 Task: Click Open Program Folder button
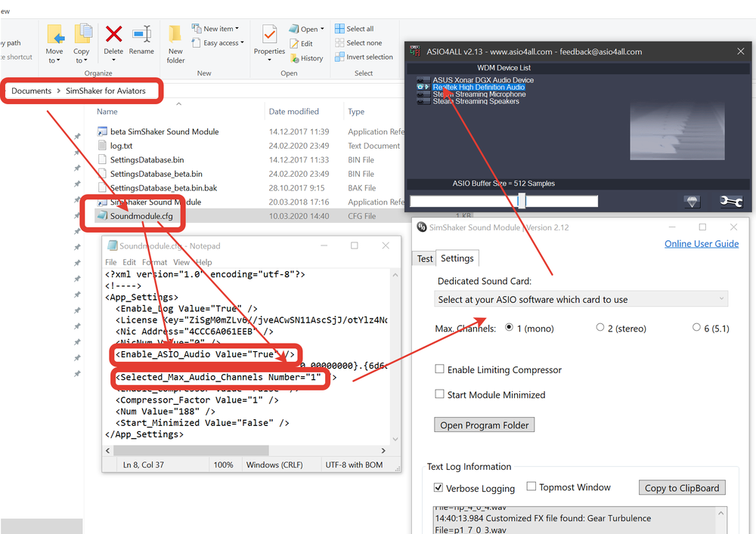click(x=484, y=425)
